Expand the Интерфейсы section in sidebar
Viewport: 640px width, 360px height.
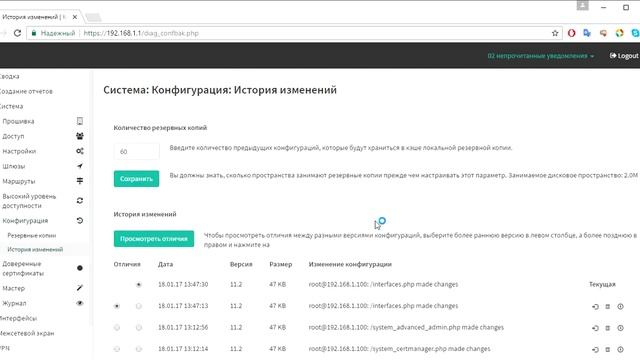[18, 318]
